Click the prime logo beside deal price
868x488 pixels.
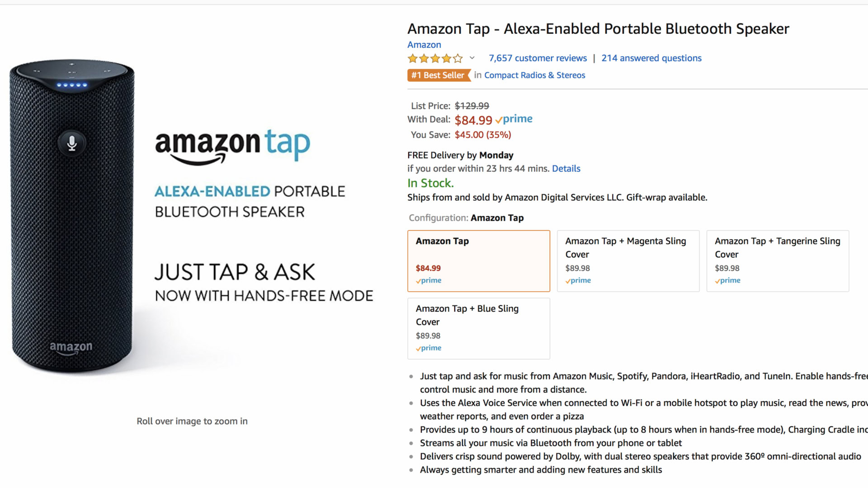514,119
